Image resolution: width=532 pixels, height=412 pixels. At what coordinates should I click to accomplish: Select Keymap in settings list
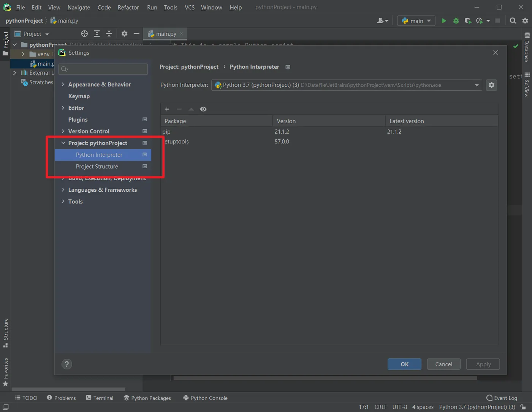(x=79, y=96)
